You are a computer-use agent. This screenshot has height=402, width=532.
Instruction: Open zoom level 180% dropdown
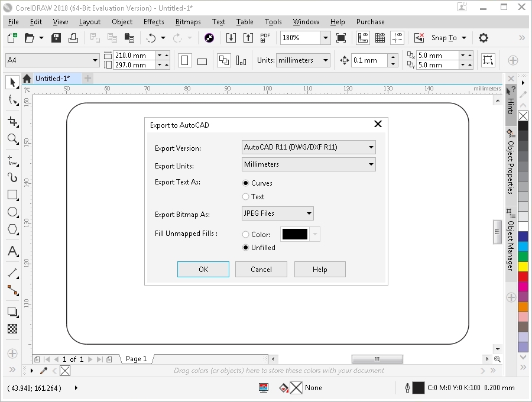click(x=325, y=38)
